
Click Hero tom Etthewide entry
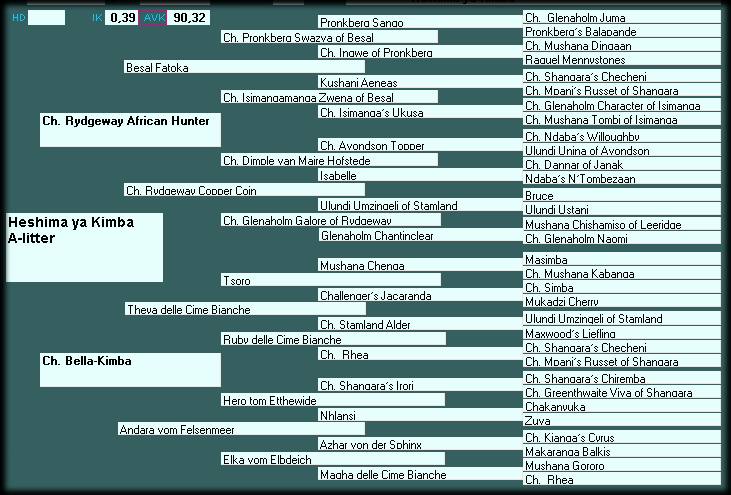[x=333, y=400]
